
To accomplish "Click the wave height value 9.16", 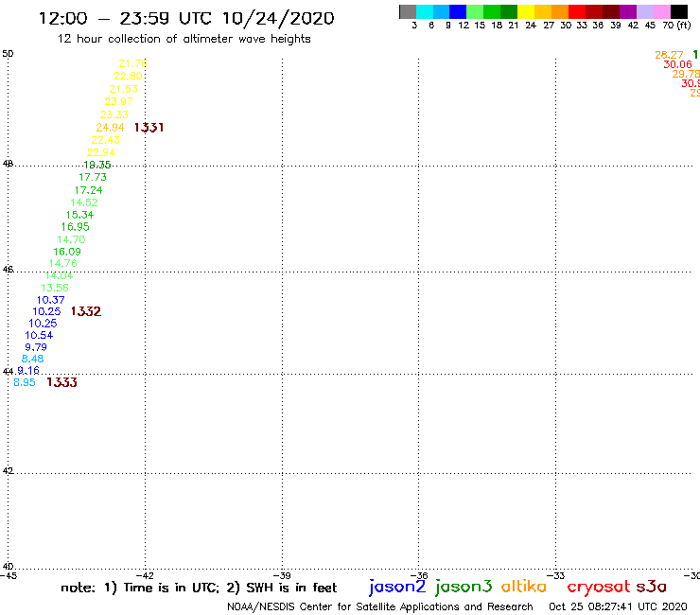I will pyautogui.click(x=28, y=370).
